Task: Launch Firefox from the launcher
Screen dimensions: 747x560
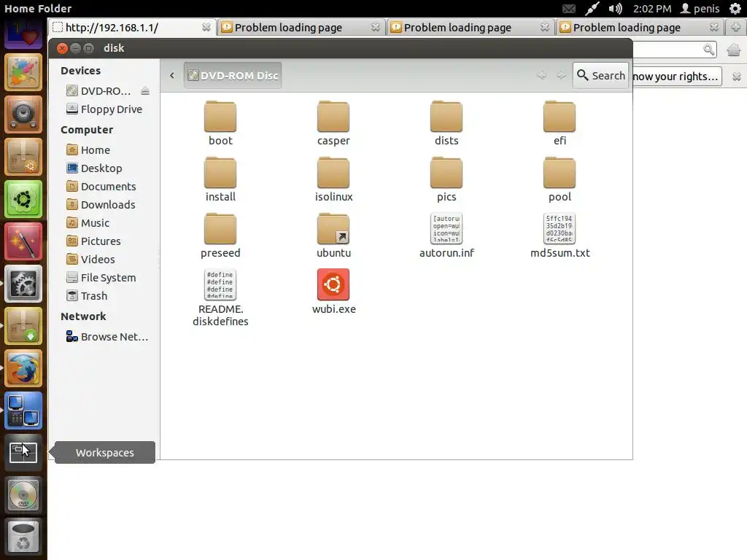Action: tap(23, 368)
